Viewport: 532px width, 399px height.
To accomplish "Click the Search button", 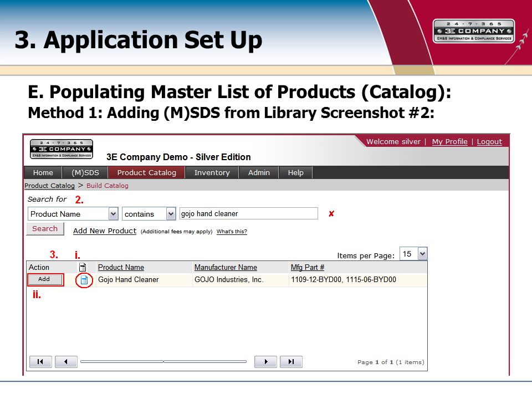I will [x=45, y=229].
